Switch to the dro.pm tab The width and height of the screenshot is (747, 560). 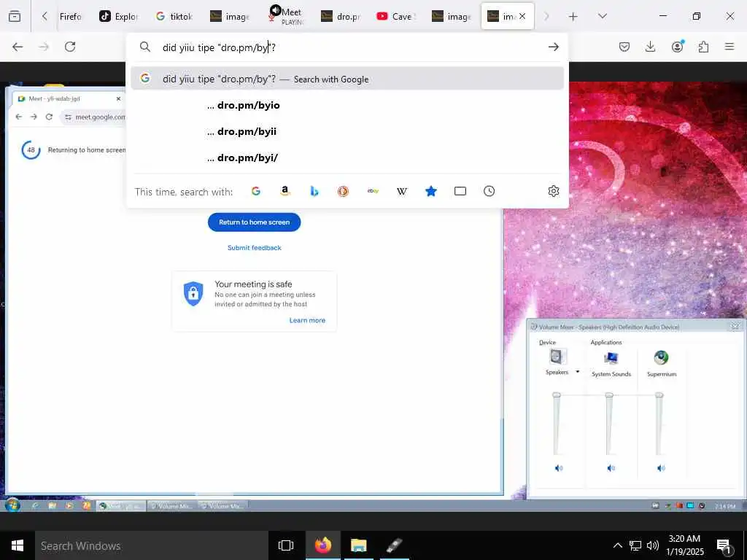(x=340, y=16)
